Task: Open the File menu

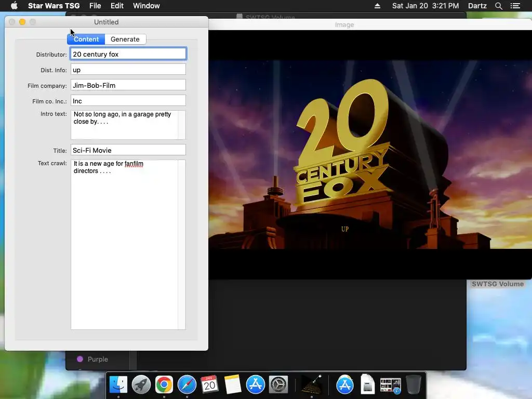Action: tap(95, 6)
